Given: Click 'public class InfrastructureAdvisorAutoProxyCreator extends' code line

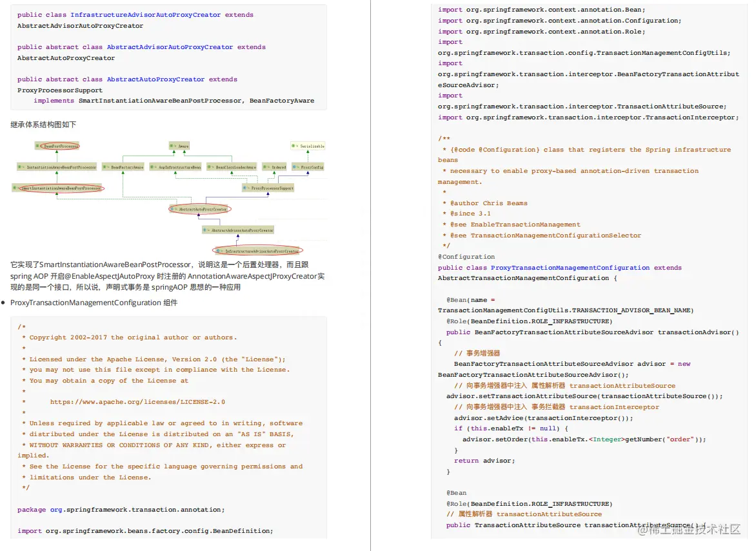Looking at the screenshot, I should 135,15.
